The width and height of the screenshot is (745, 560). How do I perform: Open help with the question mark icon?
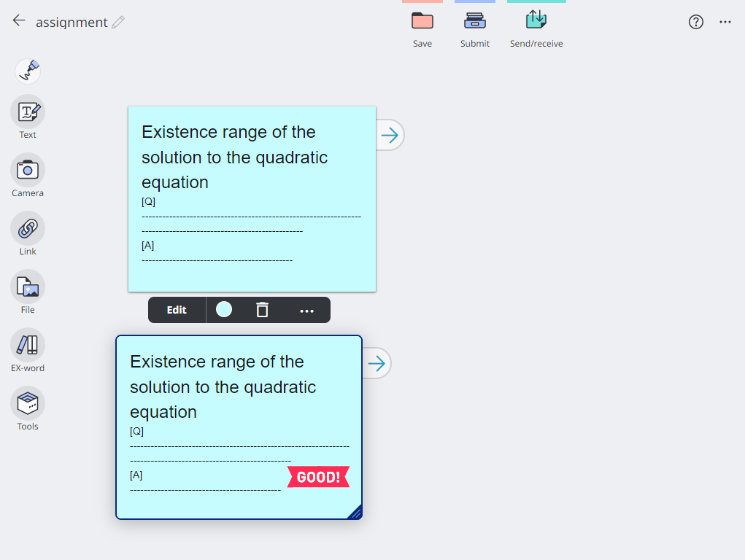coord(695,22)
